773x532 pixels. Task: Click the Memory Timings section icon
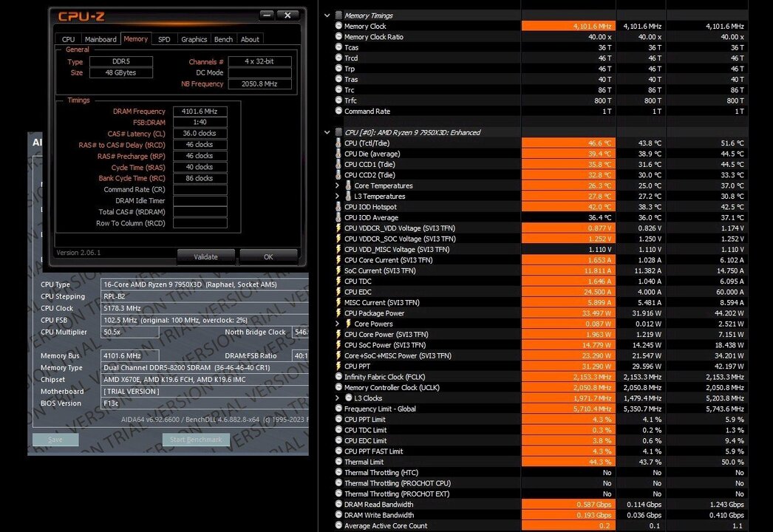(338, 15)
